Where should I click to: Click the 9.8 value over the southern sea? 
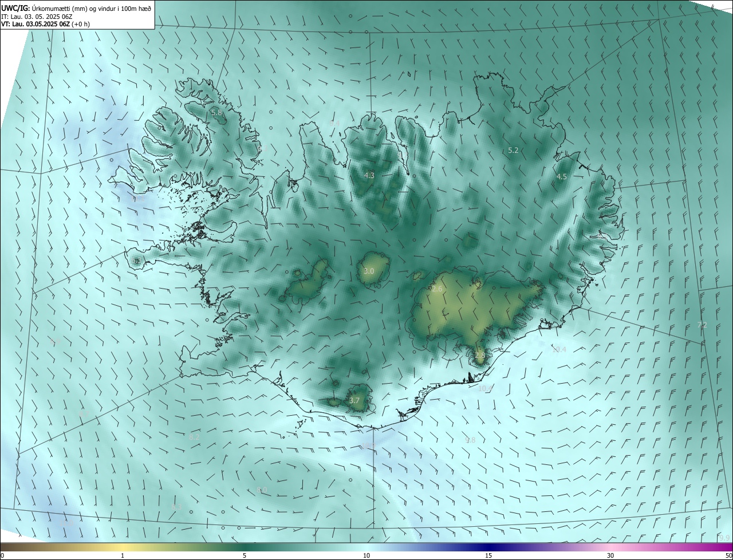click(x=470, y=440)
